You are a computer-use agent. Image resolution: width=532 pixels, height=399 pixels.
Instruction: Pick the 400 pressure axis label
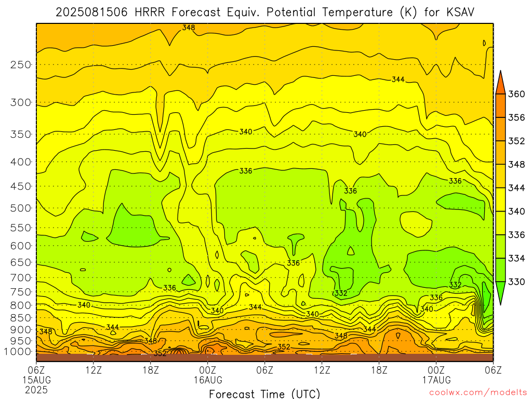pos(21,162)
